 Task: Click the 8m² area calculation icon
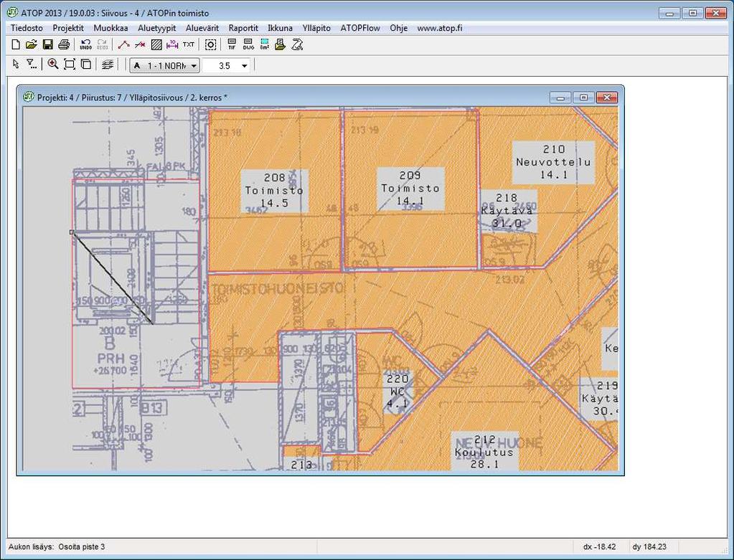(x=265, y=44)
